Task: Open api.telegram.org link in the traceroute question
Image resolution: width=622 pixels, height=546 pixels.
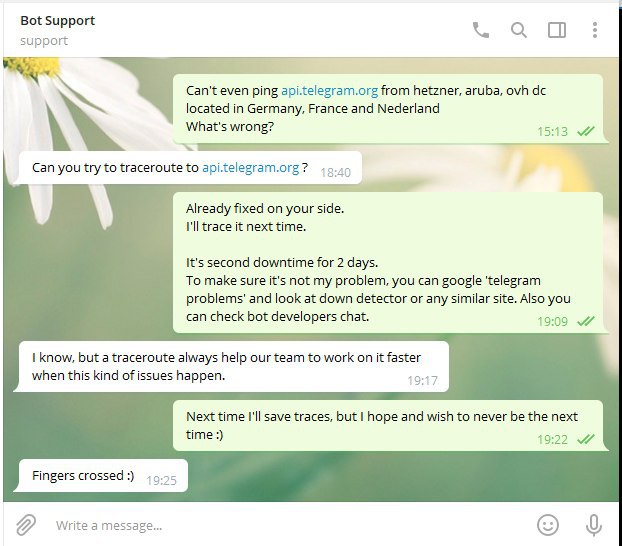Action: pyautogui.click(x=250, y=167)
